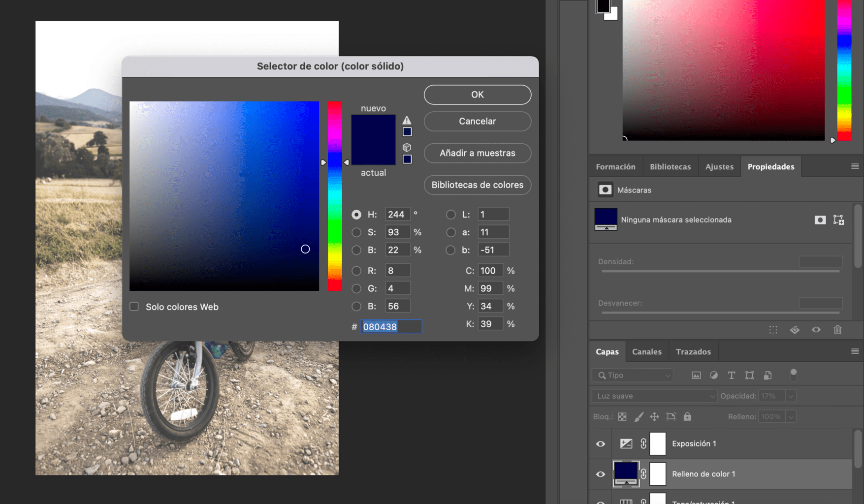Click the vertical hue slider in dialog

coord(335,196)
